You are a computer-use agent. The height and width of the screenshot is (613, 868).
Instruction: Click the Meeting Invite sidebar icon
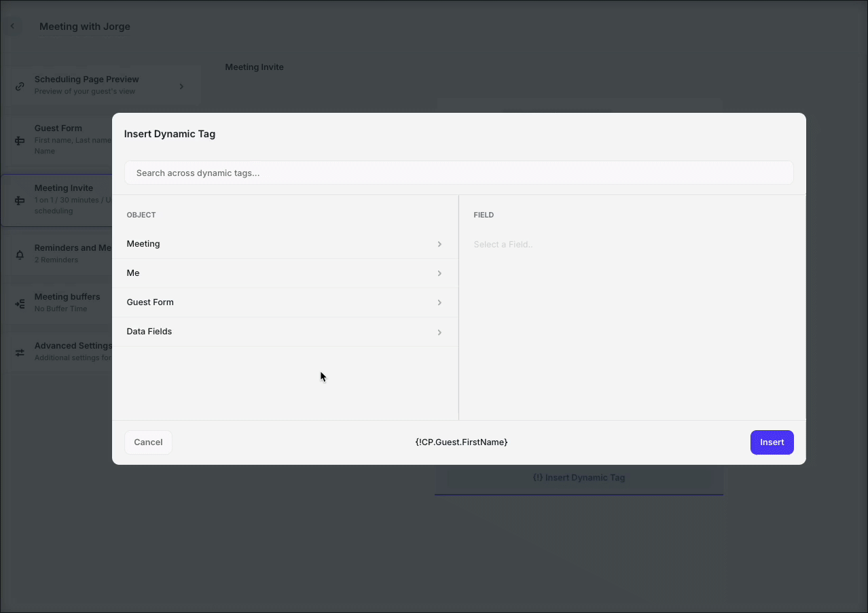20,200
